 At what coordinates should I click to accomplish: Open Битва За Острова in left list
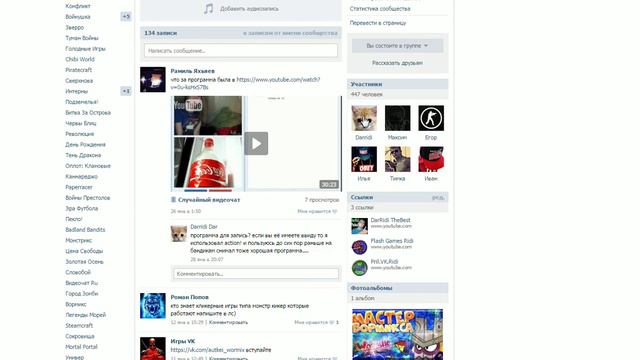click(88, 112)
